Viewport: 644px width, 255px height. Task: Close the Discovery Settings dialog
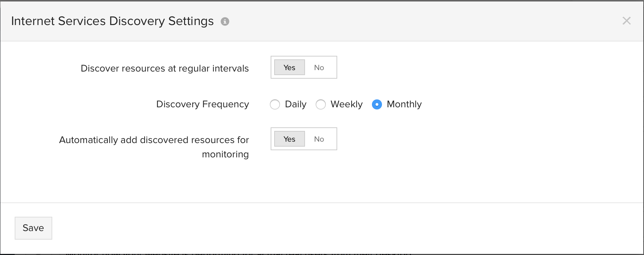coord(626,21)
